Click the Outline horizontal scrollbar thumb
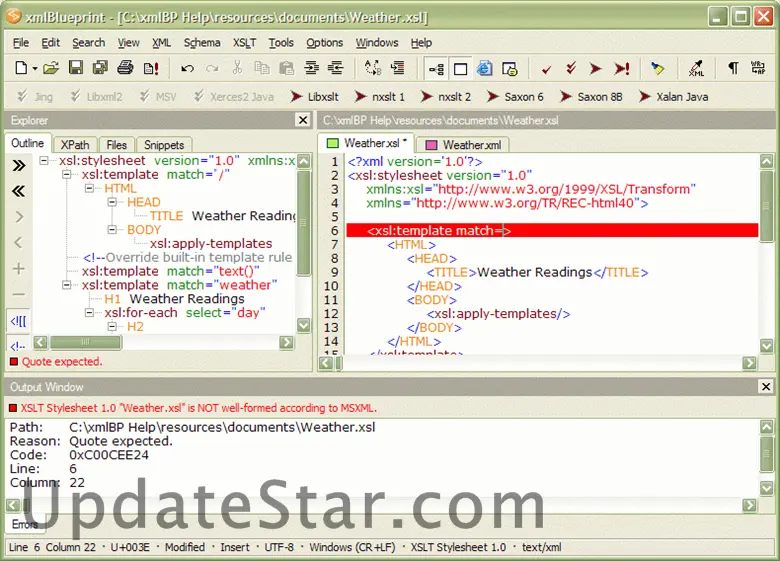Screen dimensions: 780x561 (x=86, y=342)
